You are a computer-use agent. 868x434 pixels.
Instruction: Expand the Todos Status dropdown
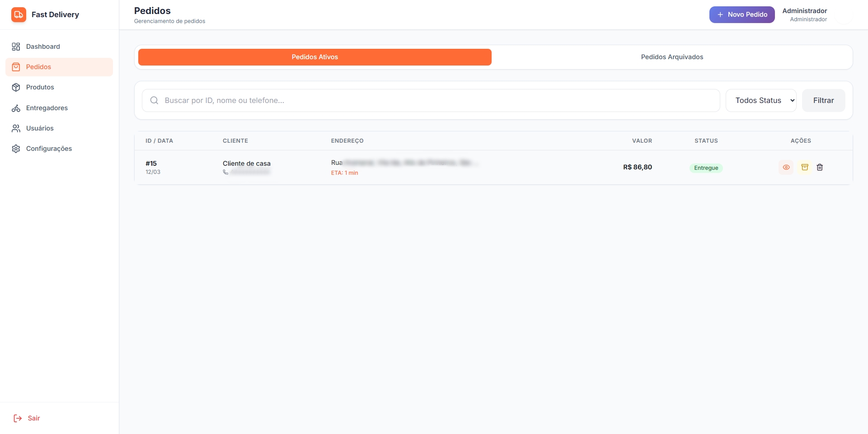tap(761, 100)
